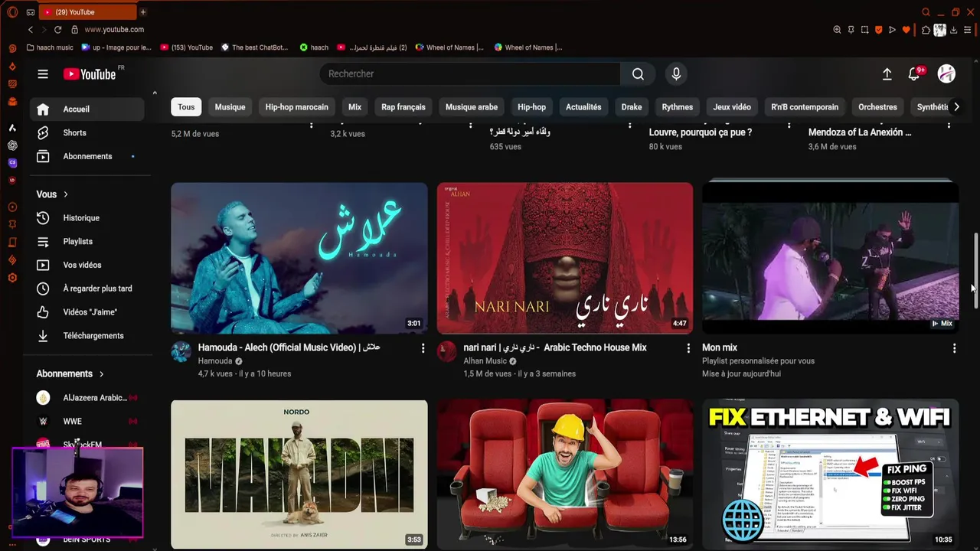Select the Hip-hop filter chip
The height and width of the screenshot is (551, 980).
(531, 107)
